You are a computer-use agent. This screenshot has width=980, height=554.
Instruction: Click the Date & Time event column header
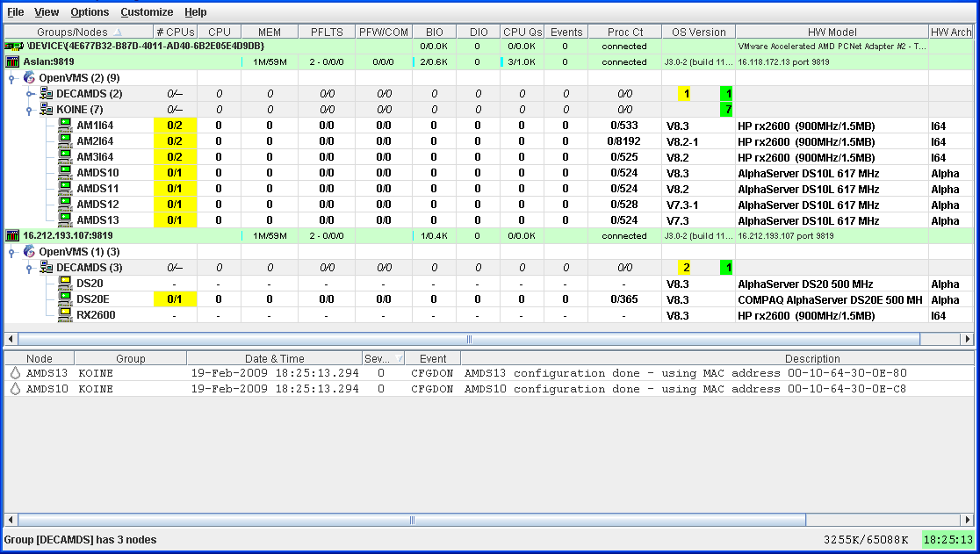(274, 358)
